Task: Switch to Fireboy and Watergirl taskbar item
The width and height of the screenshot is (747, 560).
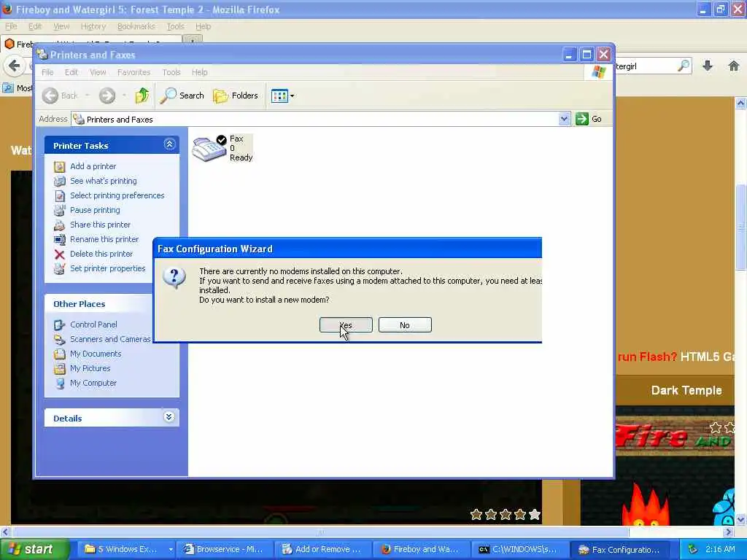Action: [421, 549]
